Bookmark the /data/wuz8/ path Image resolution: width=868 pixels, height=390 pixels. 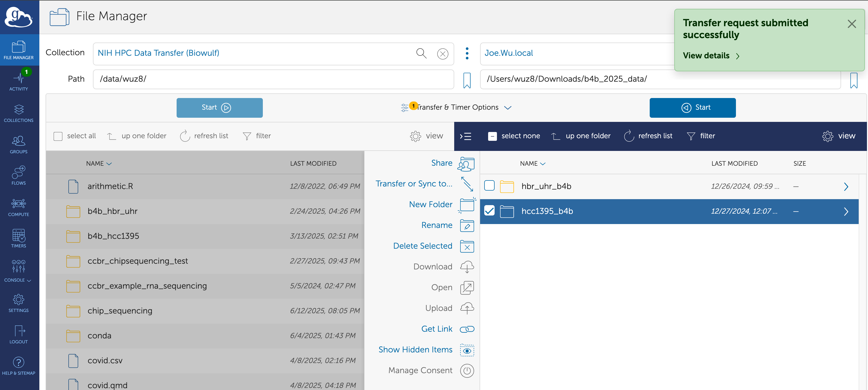pos(467,80)
